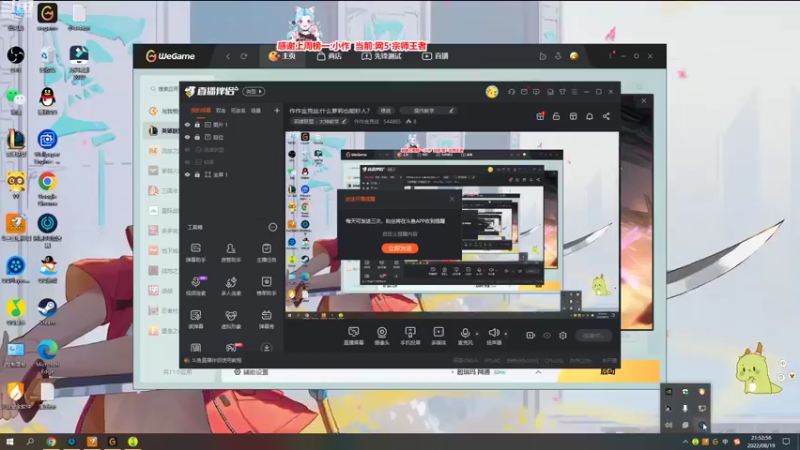
Task: Expand the speaker options arrow
Action: tap(506, 334)
